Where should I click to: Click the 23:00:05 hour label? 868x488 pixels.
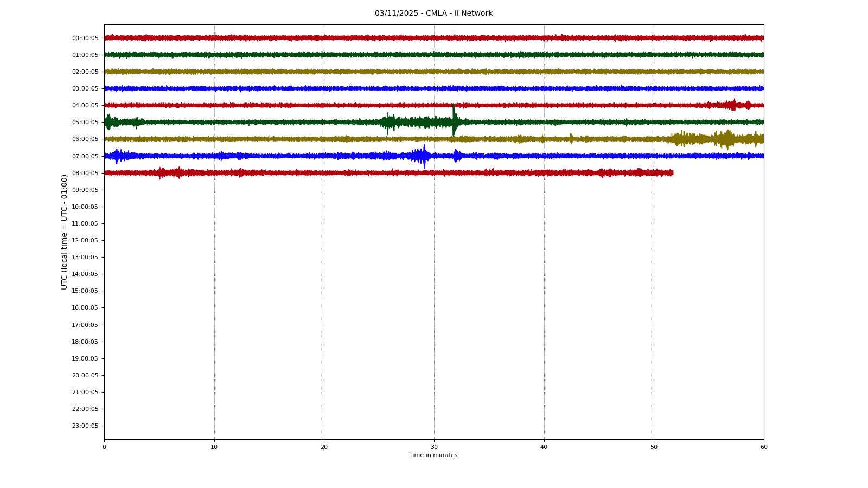85,426
